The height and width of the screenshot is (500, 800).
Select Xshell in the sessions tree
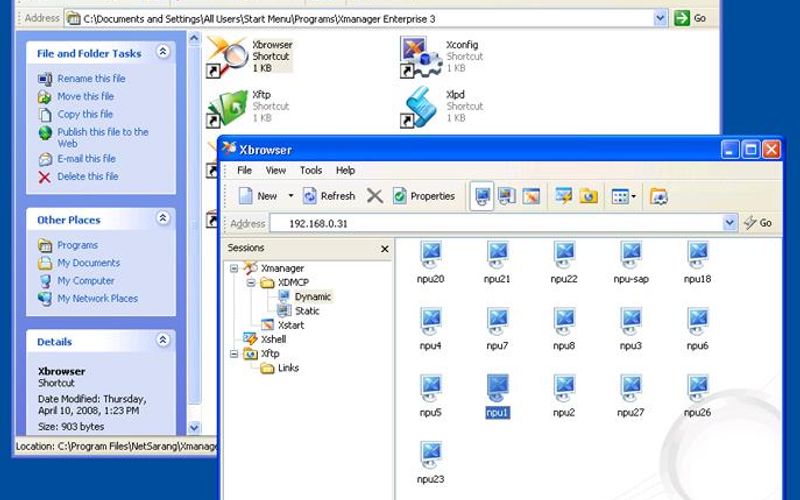[273, 339]
